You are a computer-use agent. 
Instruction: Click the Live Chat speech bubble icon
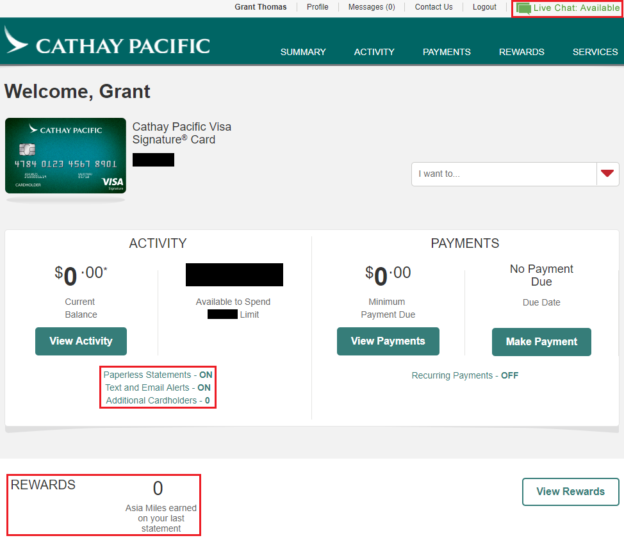click(523, 8)
